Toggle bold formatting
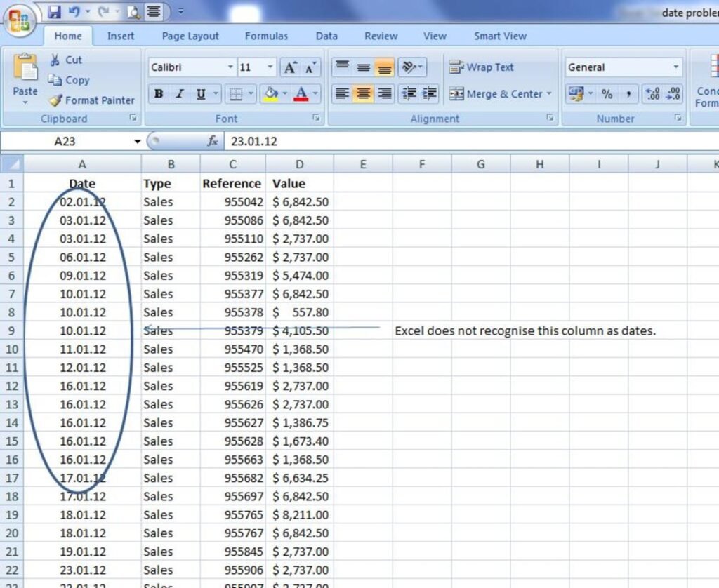This screenshot has height=588, width=719. 159,94
